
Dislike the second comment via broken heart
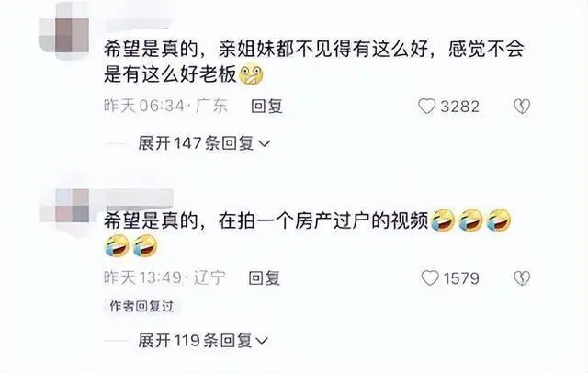(x=522, y=278)
